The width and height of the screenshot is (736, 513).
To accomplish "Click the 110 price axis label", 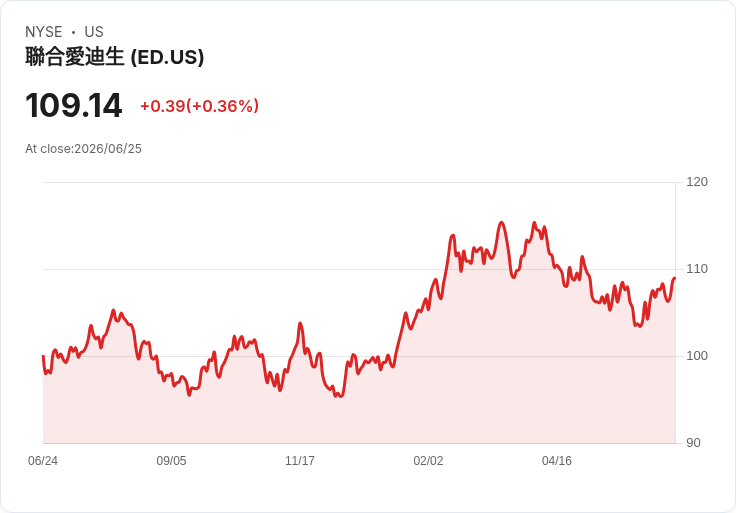I will (x=697, y=269).
